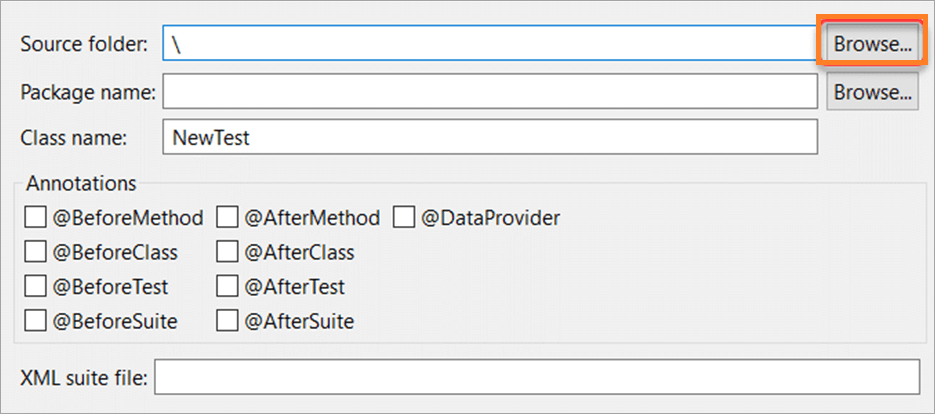Screen dimensions: 935x414
Task: Click the 'Package name:' label
Action: (88, 92)
